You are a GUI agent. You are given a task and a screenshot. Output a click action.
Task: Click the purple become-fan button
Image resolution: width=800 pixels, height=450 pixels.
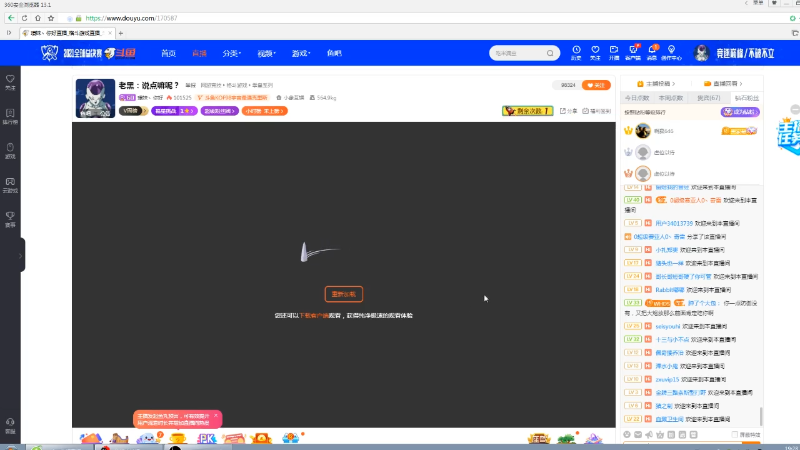pyautogui.click(x=740, y=112)
